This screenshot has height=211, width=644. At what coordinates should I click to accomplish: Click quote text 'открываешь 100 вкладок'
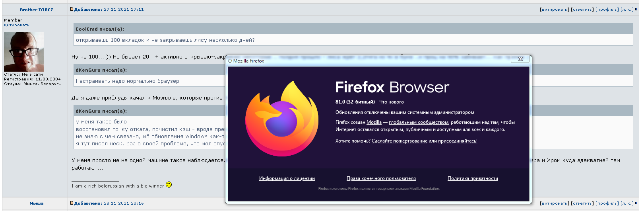click(x=110, y=40)
